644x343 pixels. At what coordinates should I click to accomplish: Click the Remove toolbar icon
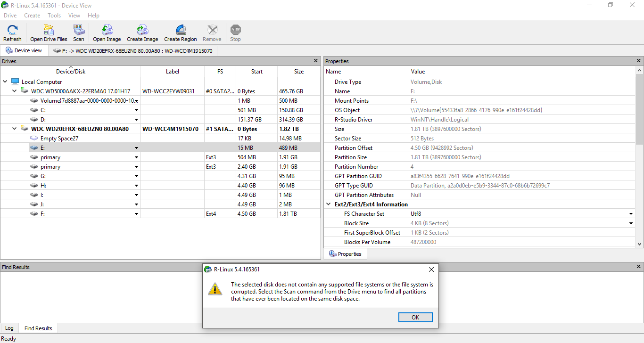[x=212, y=30]
